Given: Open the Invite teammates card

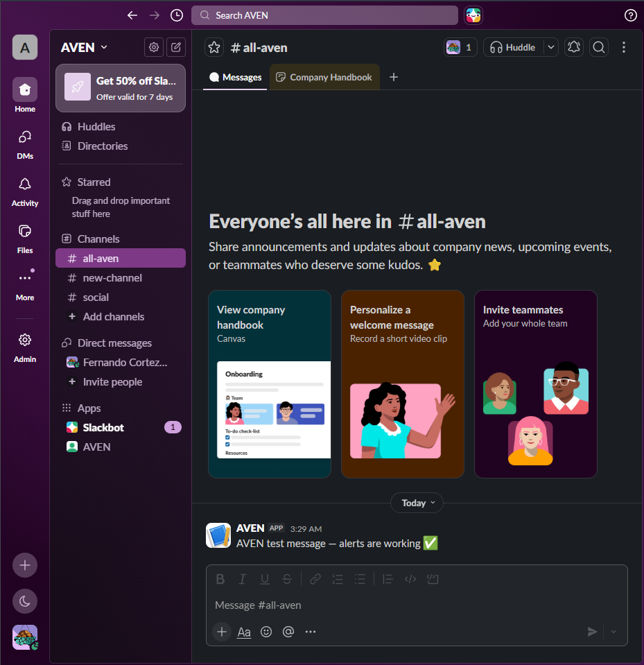Looking at the screenshot, I should point(536,384).
